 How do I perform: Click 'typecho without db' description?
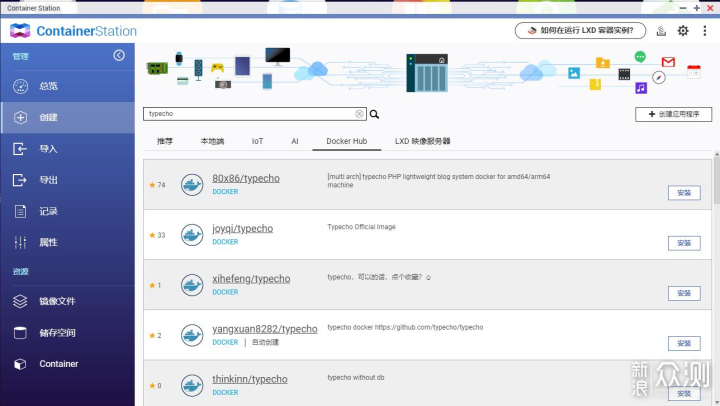click(x=356, y=378)
